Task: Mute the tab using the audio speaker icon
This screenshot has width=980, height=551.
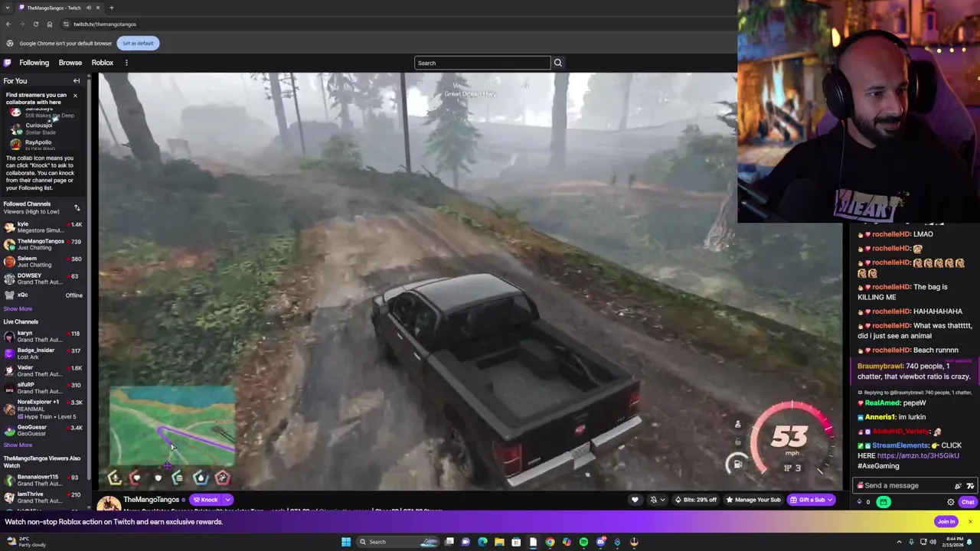Action: click(x=88, y=8)
